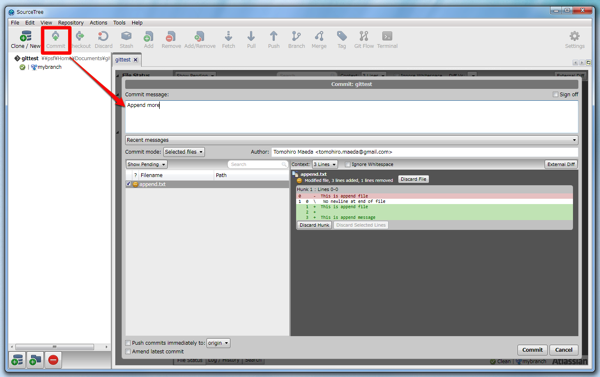Open the Tools menu
The width and height of the screenshot is (600, 377).
119,23
